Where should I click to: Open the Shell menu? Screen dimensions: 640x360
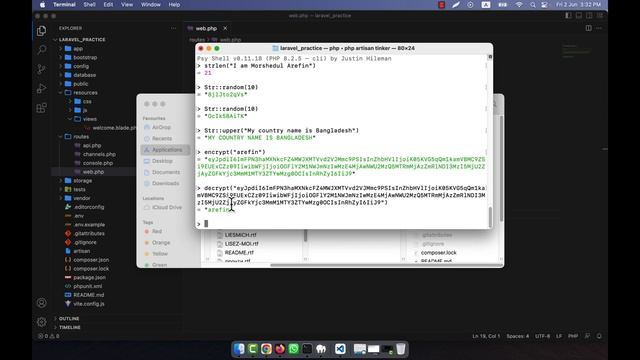coord(89,4)
